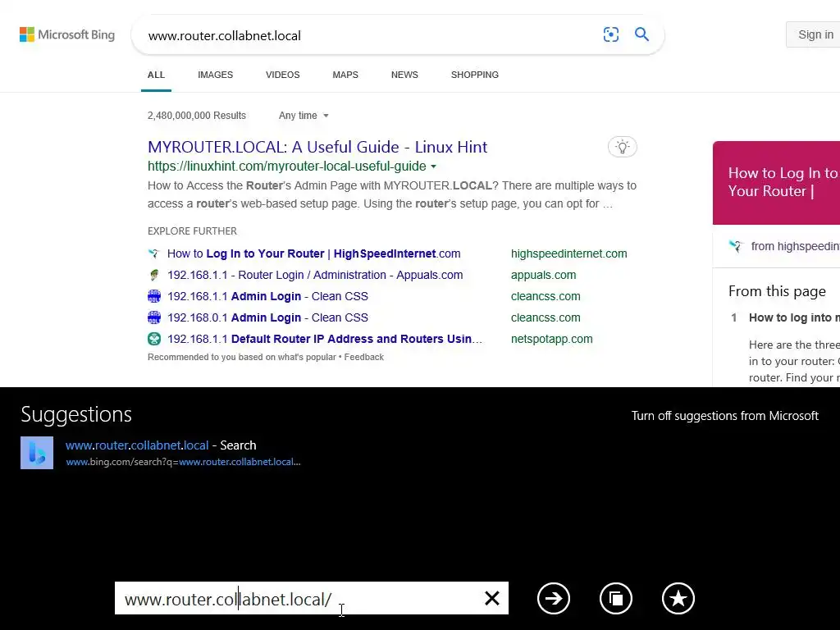
Task: Click the Feedback link
Action: 363,358
